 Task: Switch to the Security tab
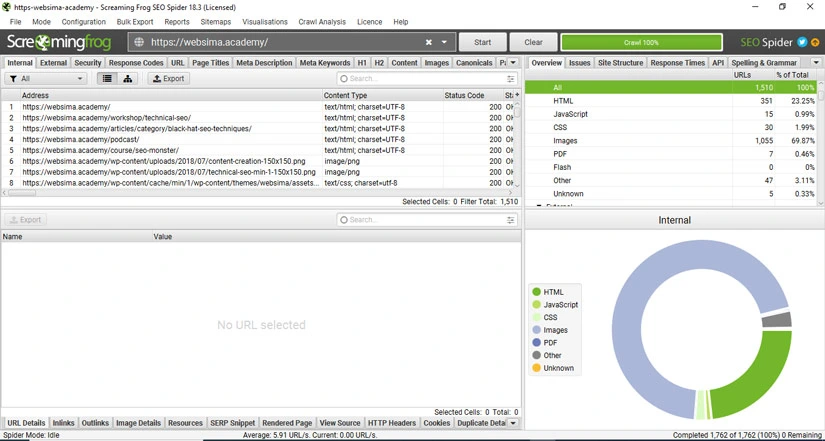[x=88, y=63]
